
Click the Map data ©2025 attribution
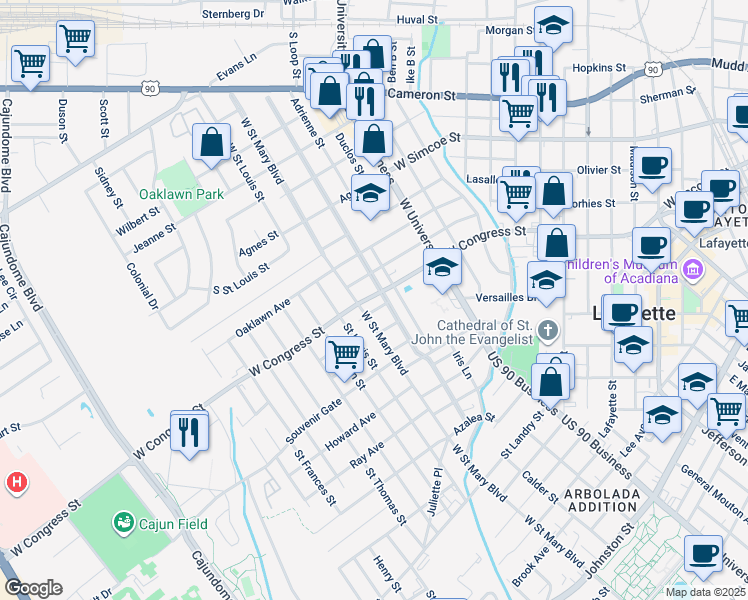pos(705,592)
